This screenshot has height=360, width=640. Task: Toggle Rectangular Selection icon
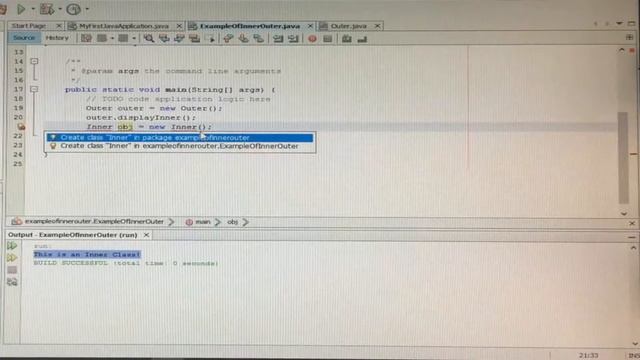pyautogui.click(x=211, y=38)
